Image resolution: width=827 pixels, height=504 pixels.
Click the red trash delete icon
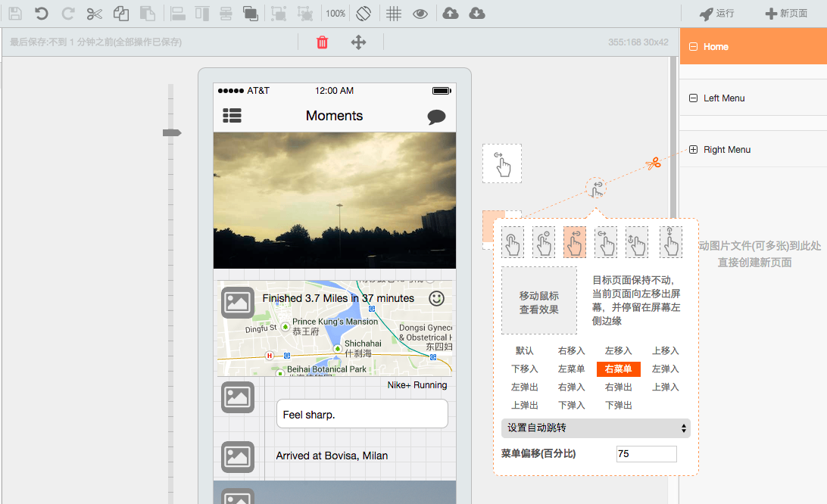pyautogui.click(x=322, y=42)
